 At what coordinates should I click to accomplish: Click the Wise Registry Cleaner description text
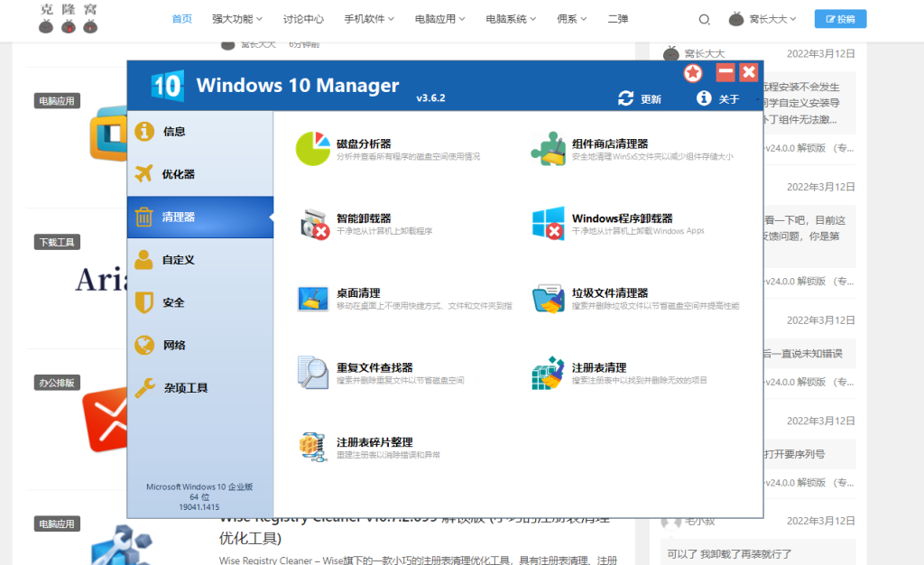coord(418,560)
